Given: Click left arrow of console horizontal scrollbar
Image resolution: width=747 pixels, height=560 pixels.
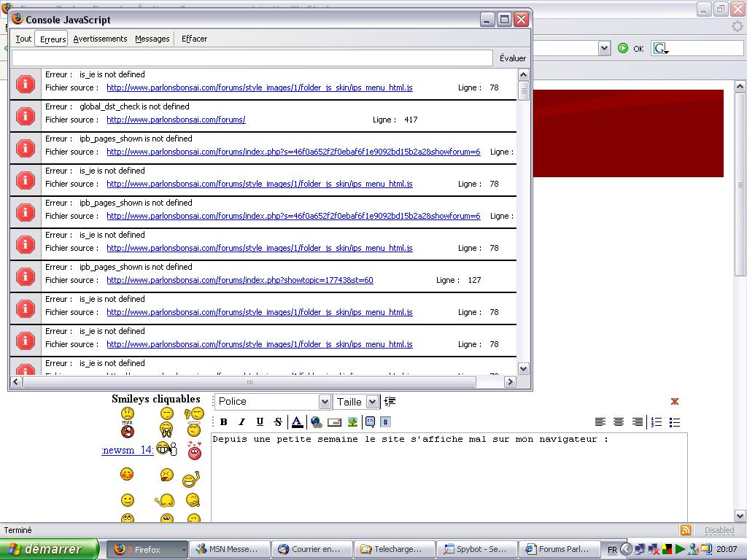Looking at the screenshot, I should tap(17, 381).
